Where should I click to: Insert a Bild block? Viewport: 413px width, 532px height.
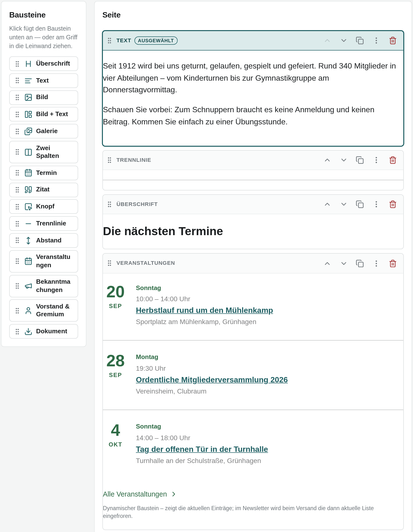(x=44, y=97)
